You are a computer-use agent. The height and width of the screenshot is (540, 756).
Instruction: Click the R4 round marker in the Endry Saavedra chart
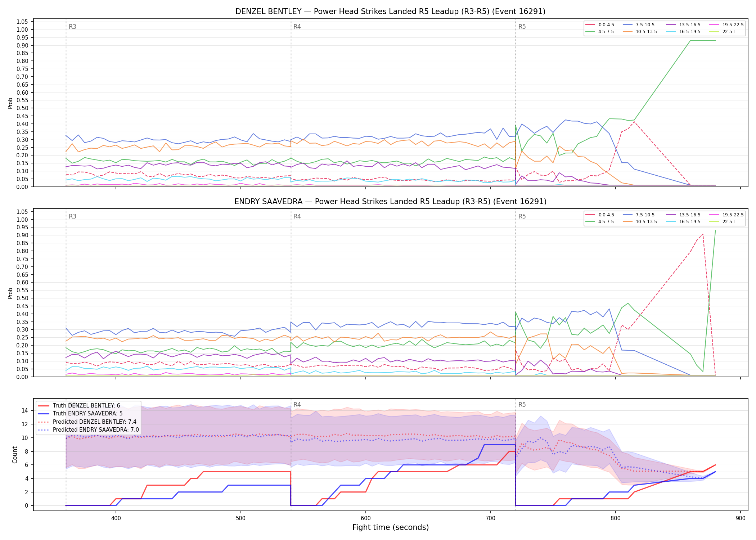point(297,216)
